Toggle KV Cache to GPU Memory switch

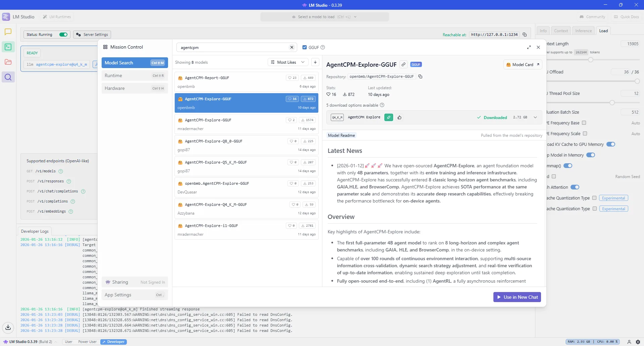click(611, 144)
